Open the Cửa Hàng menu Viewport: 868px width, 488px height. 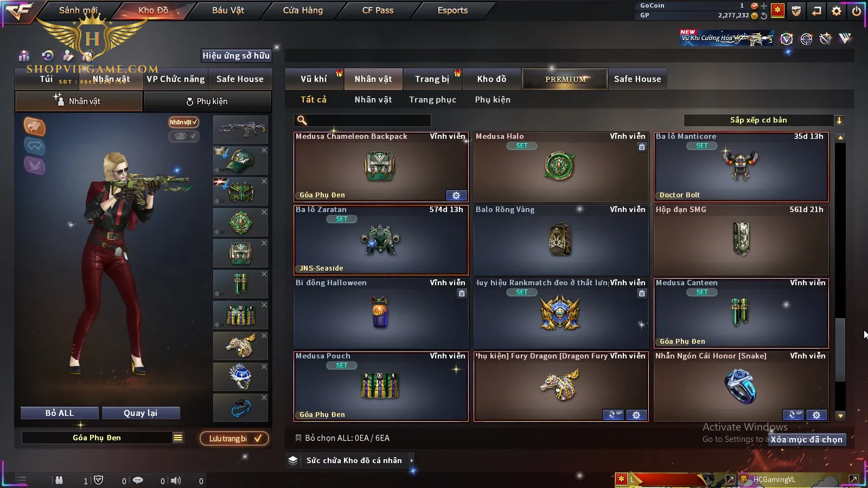[303, 10]
